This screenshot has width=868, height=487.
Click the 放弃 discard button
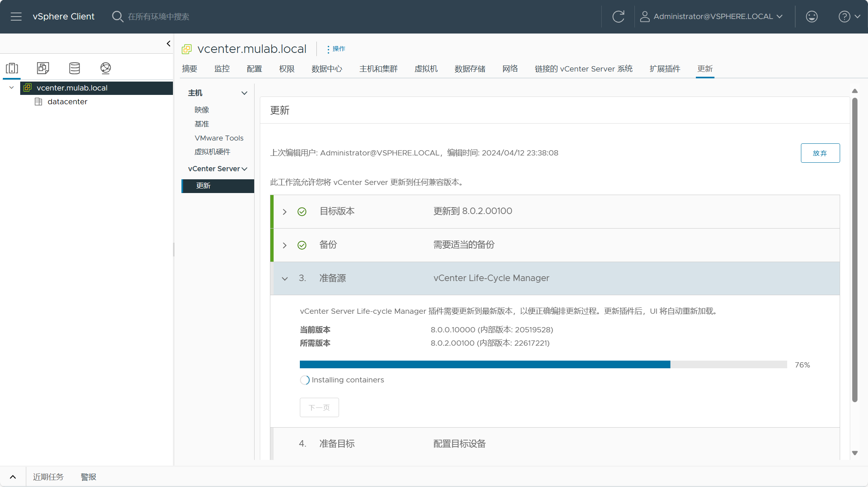820,153
